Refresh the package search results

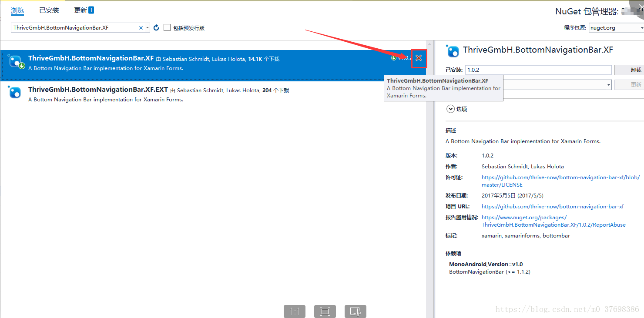pyautogui.click(x=157, y=28)
